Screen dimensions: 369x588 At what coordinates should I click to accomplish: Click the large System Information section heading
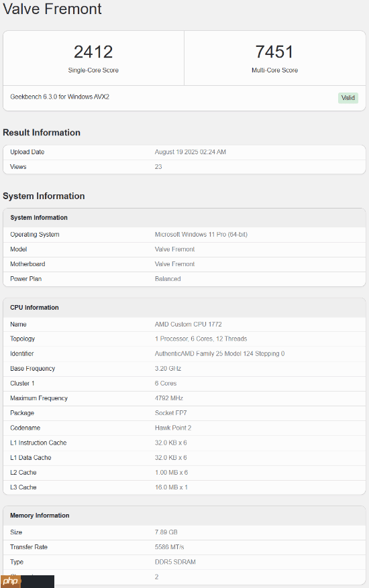[44, 196]
